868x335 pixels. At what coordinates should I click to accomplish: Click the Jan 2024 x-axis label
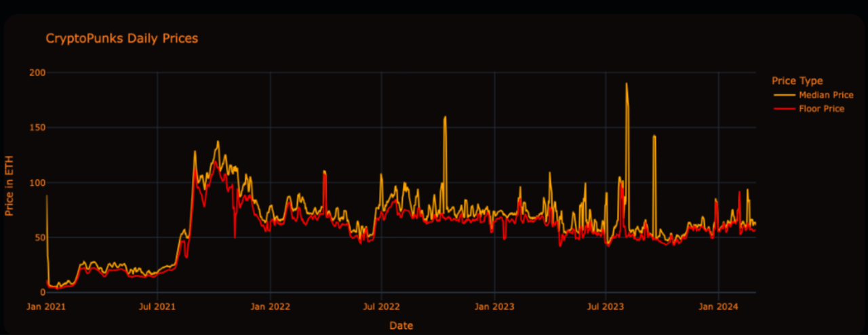tap(719, 307)
